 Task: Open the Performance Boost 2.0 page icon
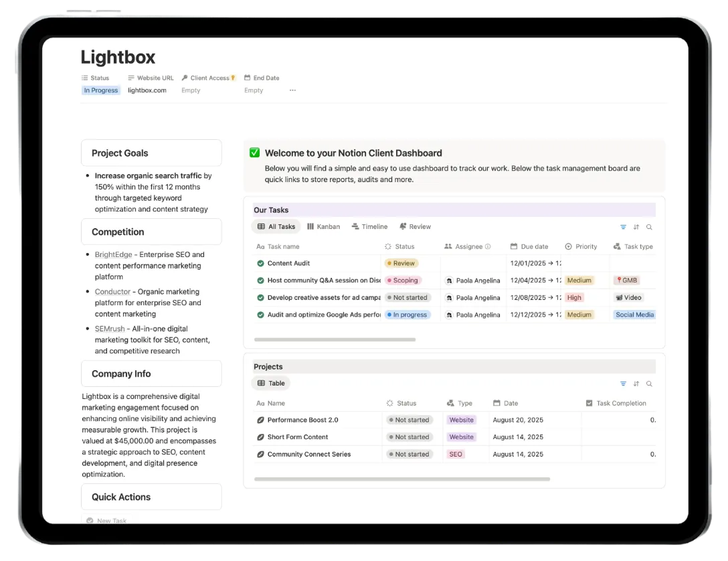coord(260,420)
